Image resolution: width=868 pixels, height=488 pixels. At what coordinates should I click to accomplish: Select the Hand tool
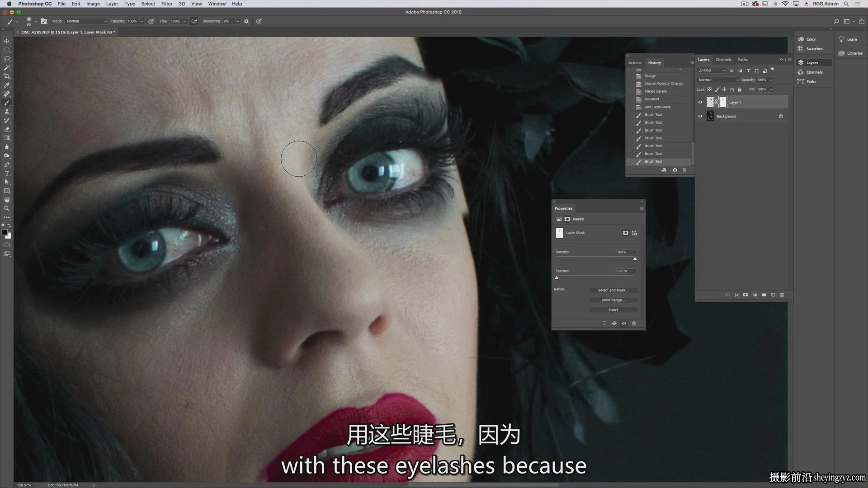7,200
